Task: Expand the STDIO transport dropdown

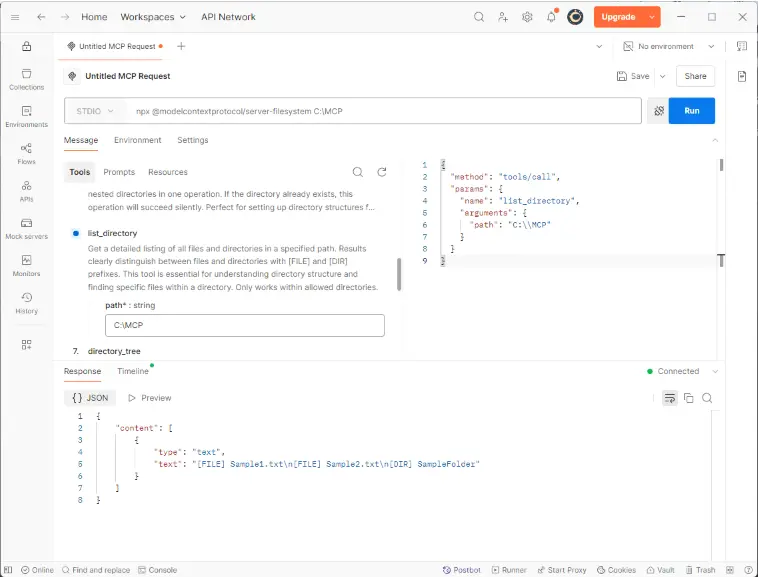Action: click(x=96, y=111)
